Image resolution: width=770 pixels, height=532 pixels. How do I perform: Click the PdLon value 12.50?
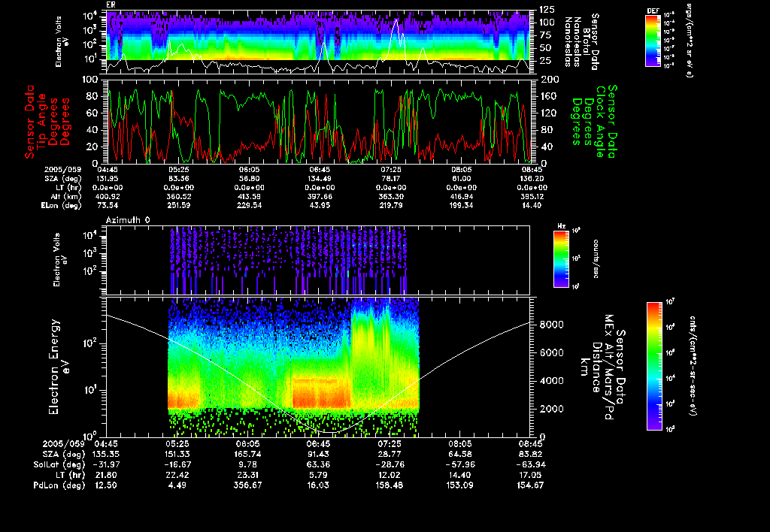tap(106, 485)
